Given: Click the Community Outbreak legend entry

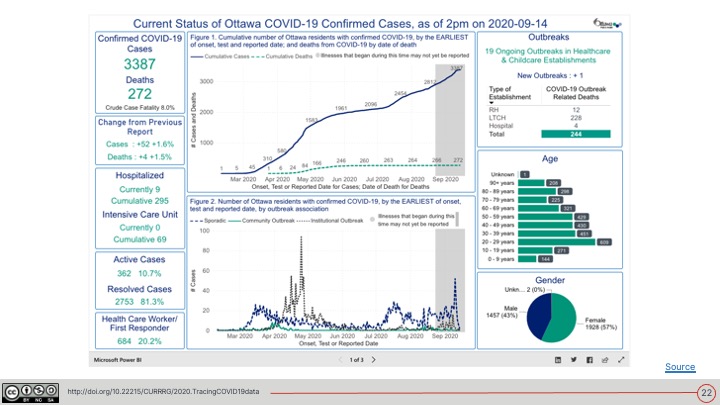Looking at the screenshot, I should click(x=262, y=221).
